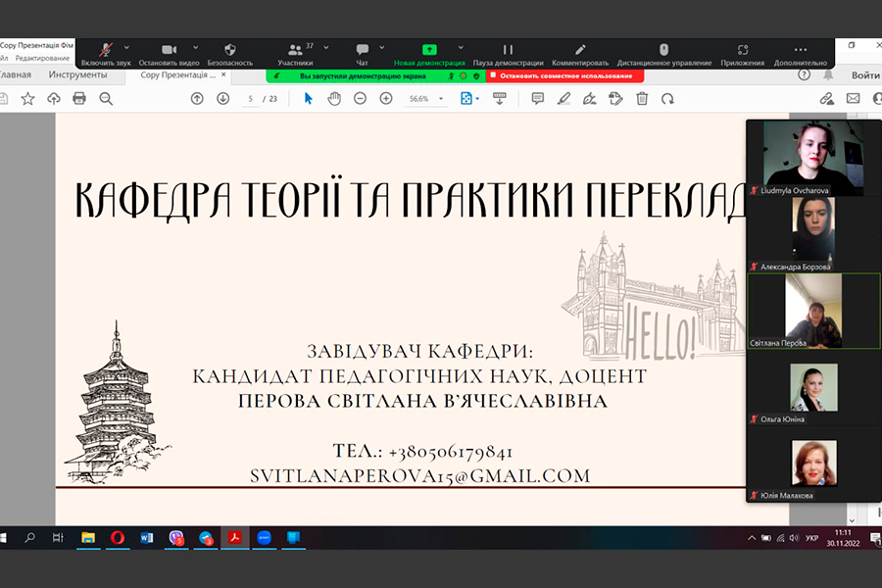
Task: Rotate page with circular arrow icon
Action: click(x=667, y=99)
